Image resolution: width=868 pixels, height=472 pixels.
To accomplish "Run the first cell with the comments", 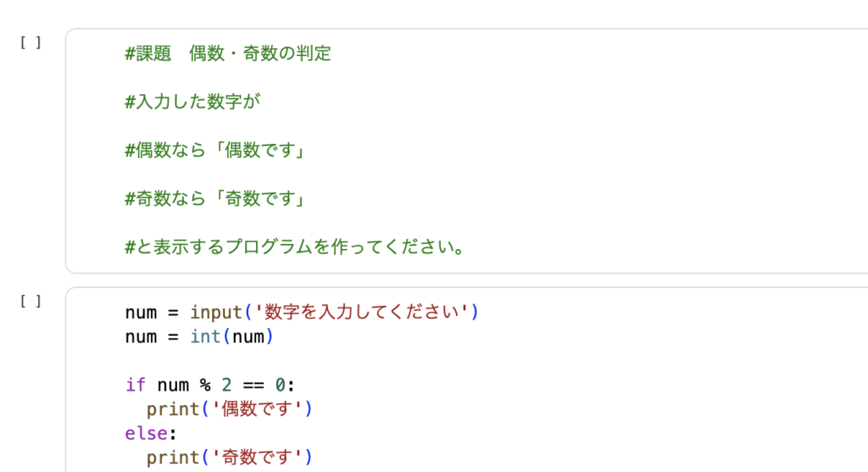I will pos(31,42).
